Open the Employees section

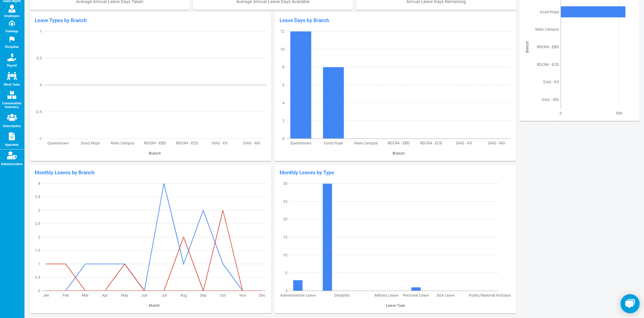pos(12,11)
